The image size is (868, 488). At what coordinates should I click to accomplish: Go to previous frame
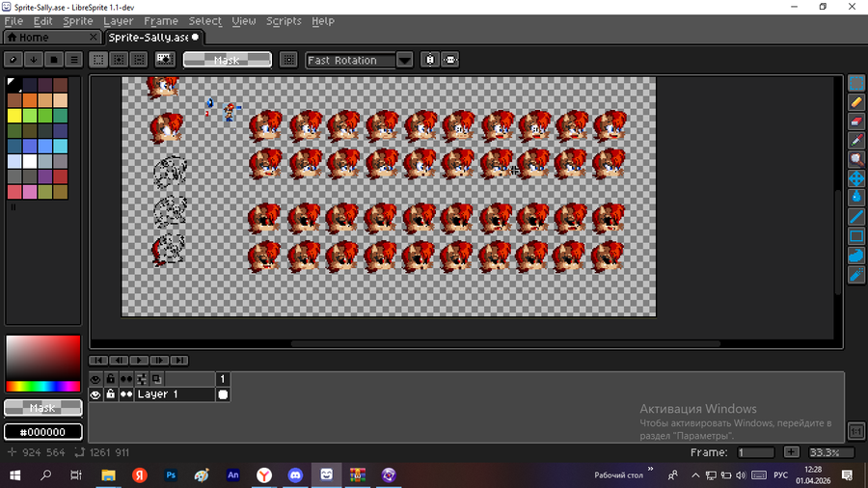[119, 361]
